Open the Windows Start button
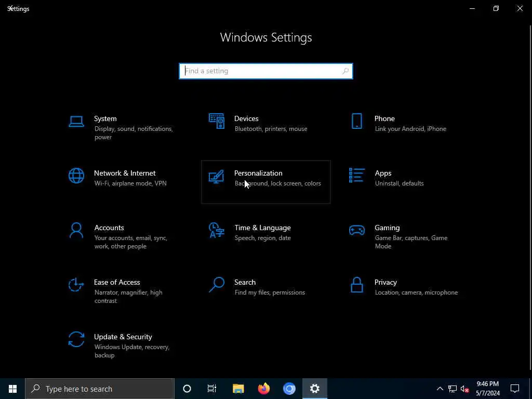 click(12, 389)
